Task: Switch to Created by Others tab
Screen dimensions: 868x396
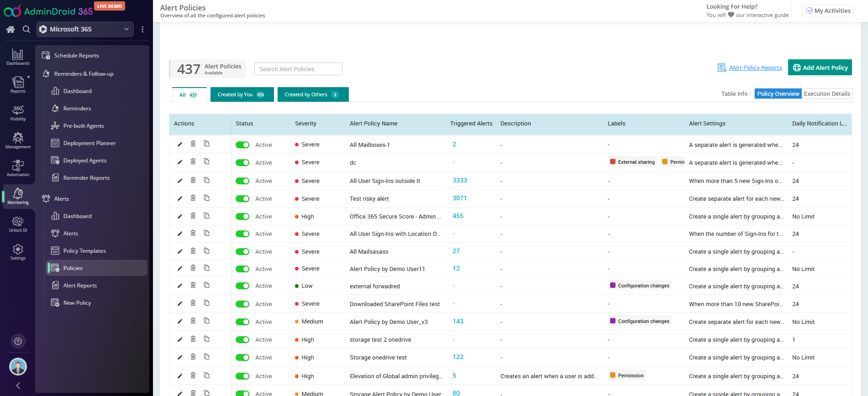Action: point(313,94)
